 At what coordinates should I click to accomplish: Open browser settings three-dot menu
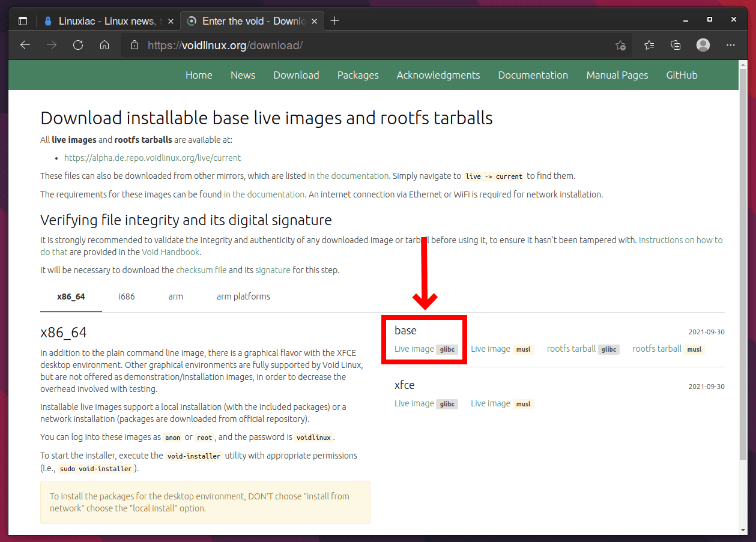tap(731, 45)
